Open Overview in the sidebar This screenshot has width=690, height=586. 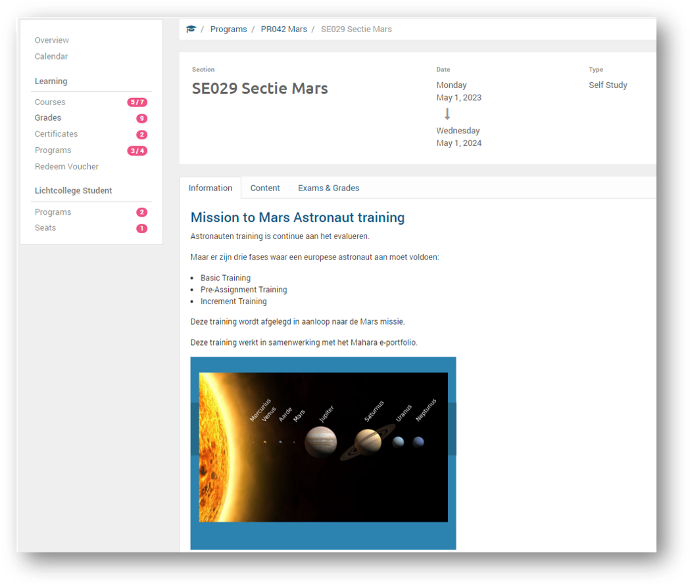click(x=52, y=40)
